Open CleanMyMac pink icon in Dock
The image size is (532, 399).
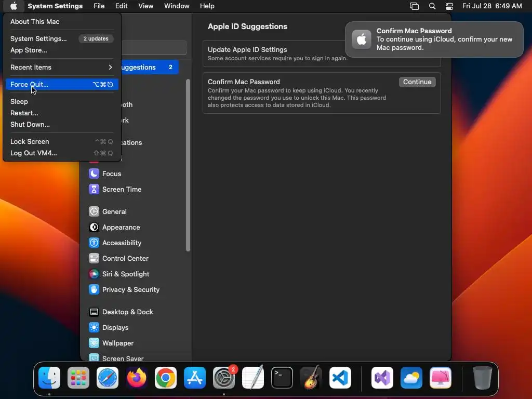coord(441,378)
